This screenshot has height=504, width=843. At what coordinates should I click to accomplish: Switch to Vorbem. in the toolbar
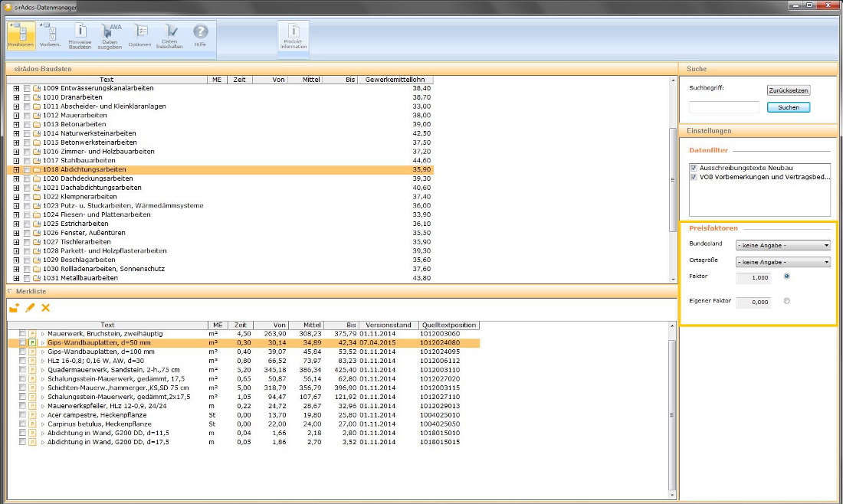50,36
